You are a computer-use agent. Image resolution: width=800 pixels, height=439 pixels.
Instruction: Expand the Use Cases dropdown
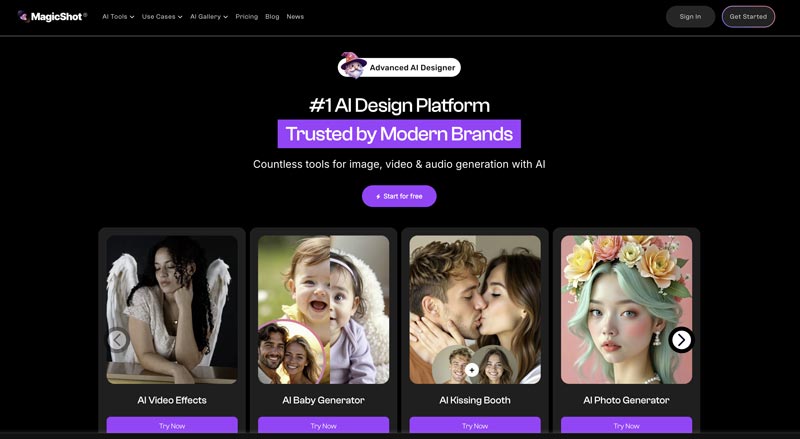(x=162, y=16)
